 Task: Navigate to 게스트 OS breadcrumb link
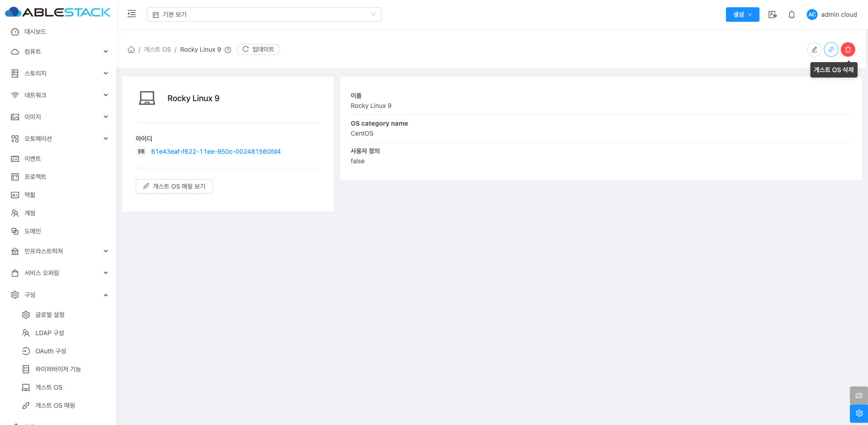(x=158, y=49)
